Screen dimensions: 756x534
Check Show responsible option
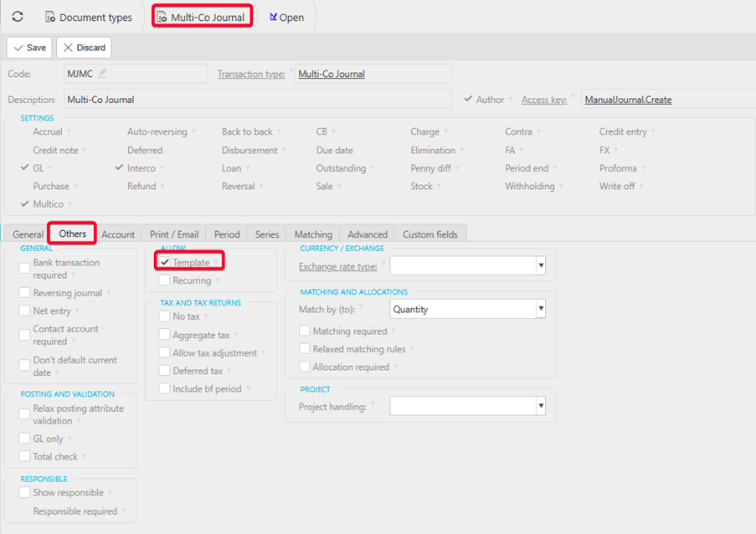tap(24, 492)
